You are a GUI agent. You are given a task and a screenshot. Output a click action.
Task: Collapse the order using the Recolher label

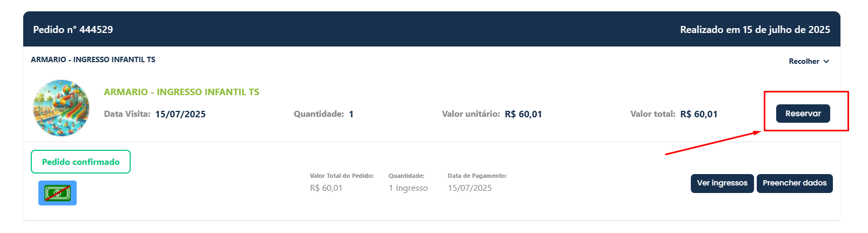click(804, 62)
